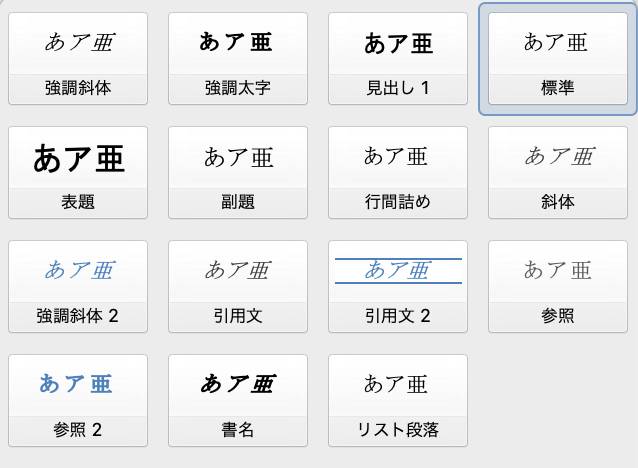Click the bold blue 参照 2 preview
Viewport: 638px width, 468px height.
pyautogui.click(x=76, y=384)
